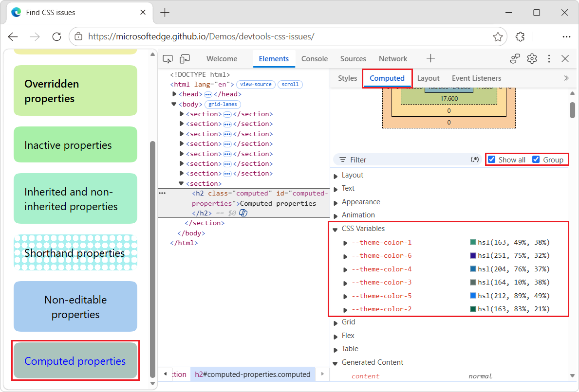Viewport: 579px width, 392px height.
Task: Open the Console tab
Action: tap(315, 59)
